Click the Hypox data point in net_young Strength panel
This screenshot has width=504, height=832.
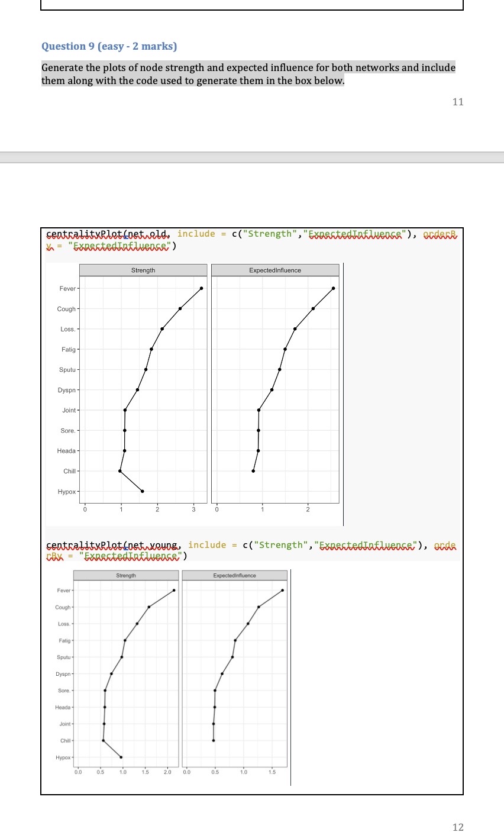[x=121, y=757]
